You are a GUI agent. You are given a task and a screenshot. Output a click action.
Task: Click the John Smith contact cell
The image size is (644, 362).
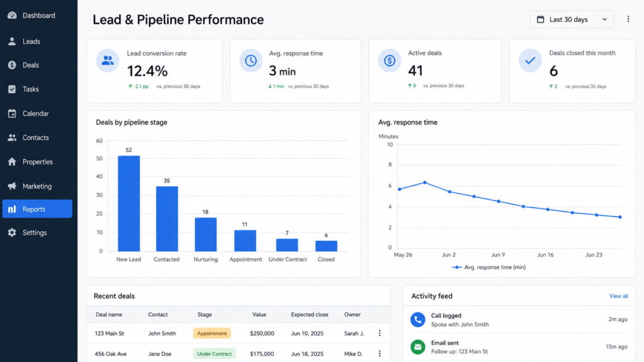click(x=162, y=333)
